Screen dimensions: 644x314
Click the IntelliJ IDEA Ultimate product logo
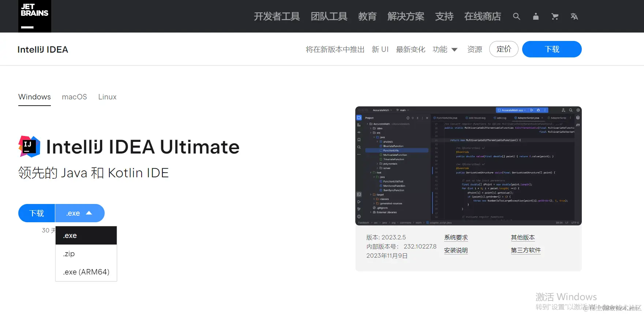(29, 147)
